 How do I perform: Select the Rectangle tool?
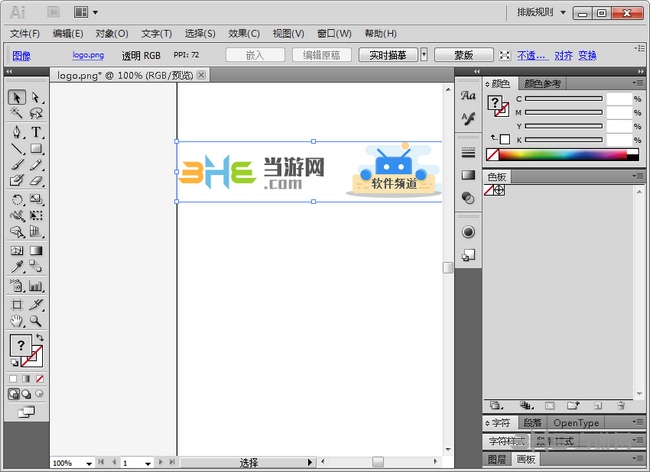tap(36, 148)
